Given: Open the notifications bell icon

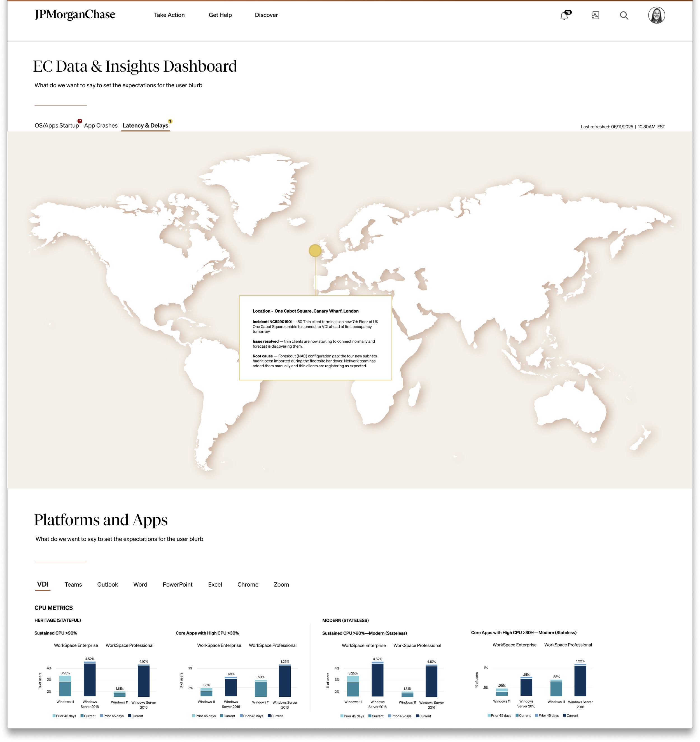Looking at the screenshot, I should (564, 16).
